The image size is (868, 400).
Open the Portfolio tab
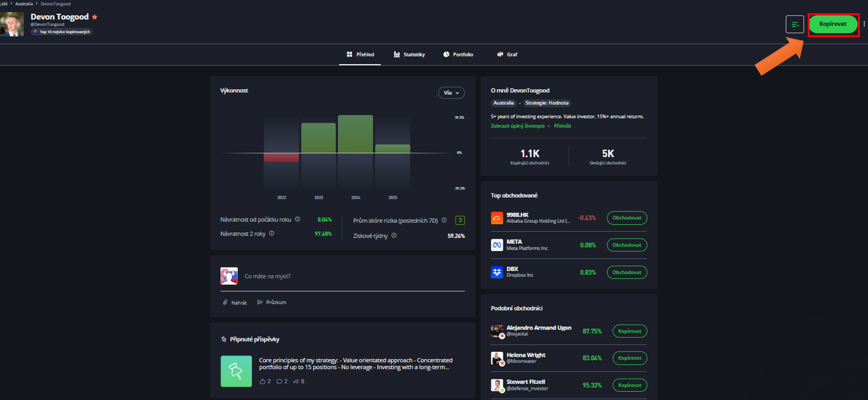coord(458,55)
